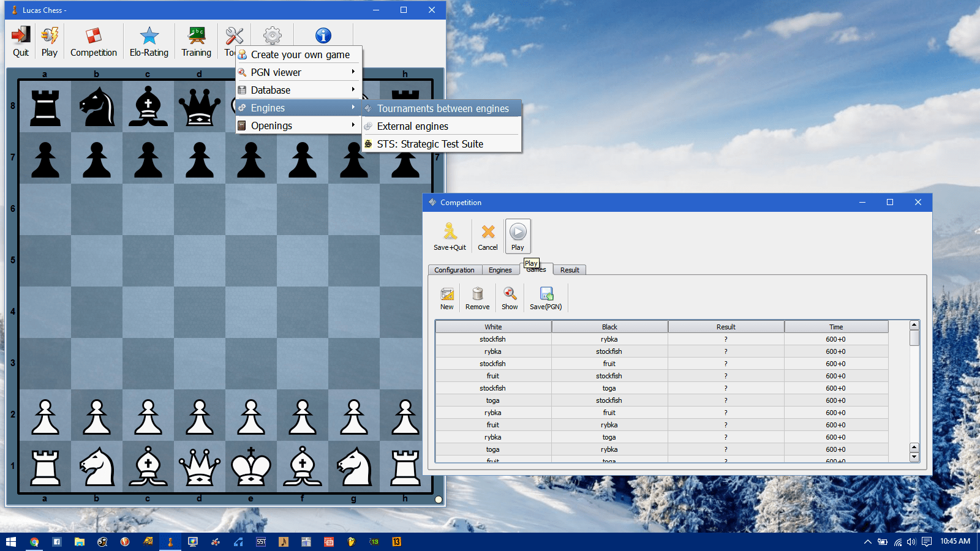
Task: Click the White column header
Action: point(493,327)
